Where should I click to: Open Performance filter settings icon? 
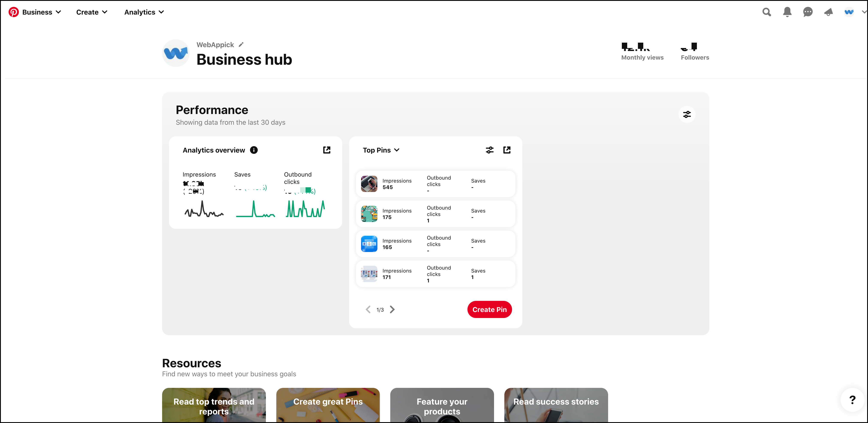coord(687,114)
